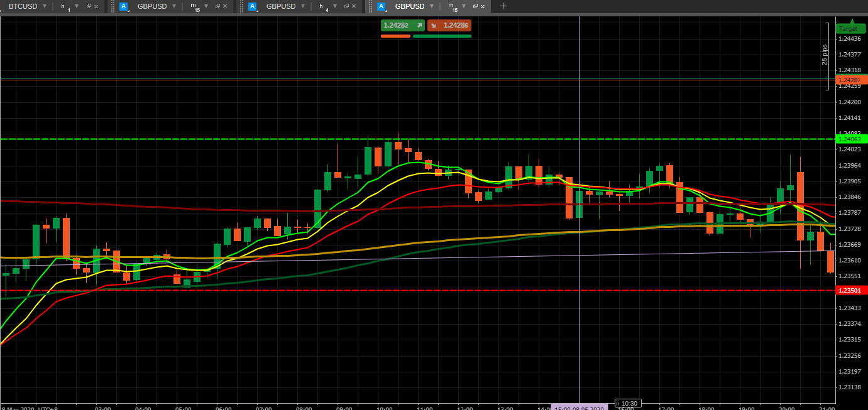Open the symbol dropdown on the GBPUSD h4 tab

[x=303, y=6]
